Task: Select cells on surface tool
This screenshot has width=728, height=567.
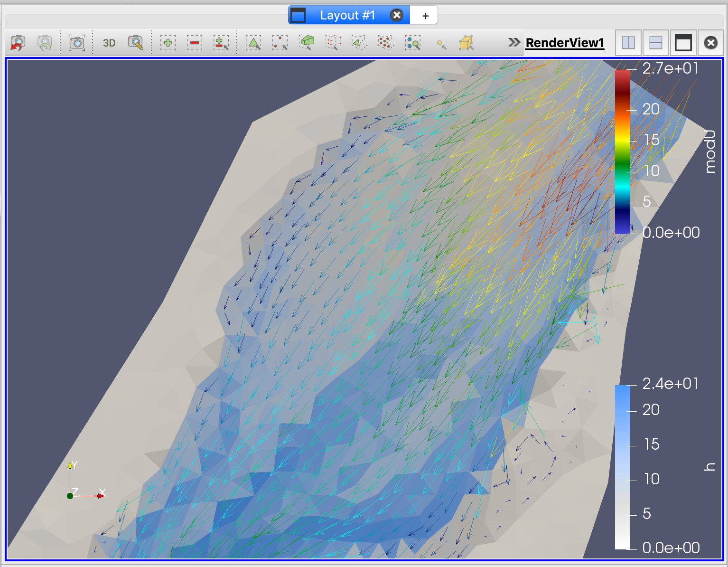Action: click(x=254, y=43)
